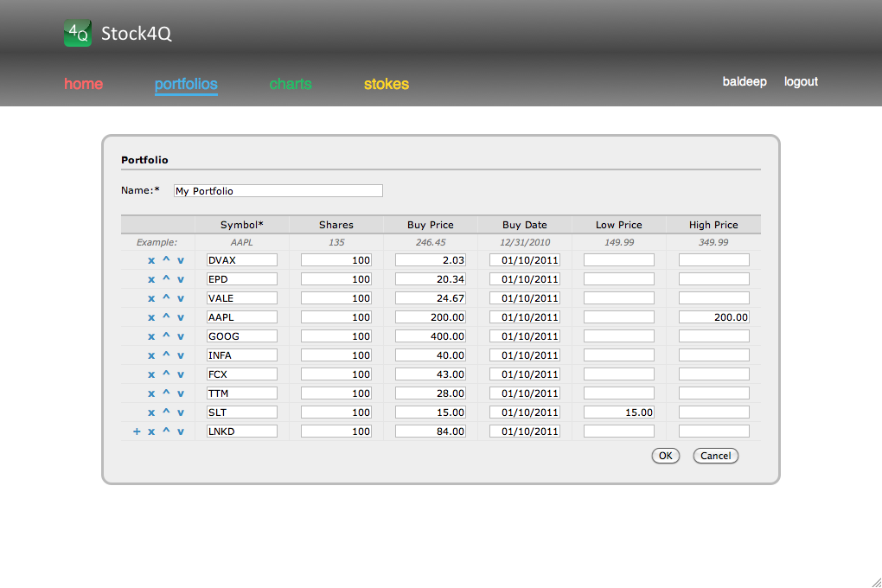Click the Buy Date column header
Screen dimensions: 882x588
(x=525, y=225)
